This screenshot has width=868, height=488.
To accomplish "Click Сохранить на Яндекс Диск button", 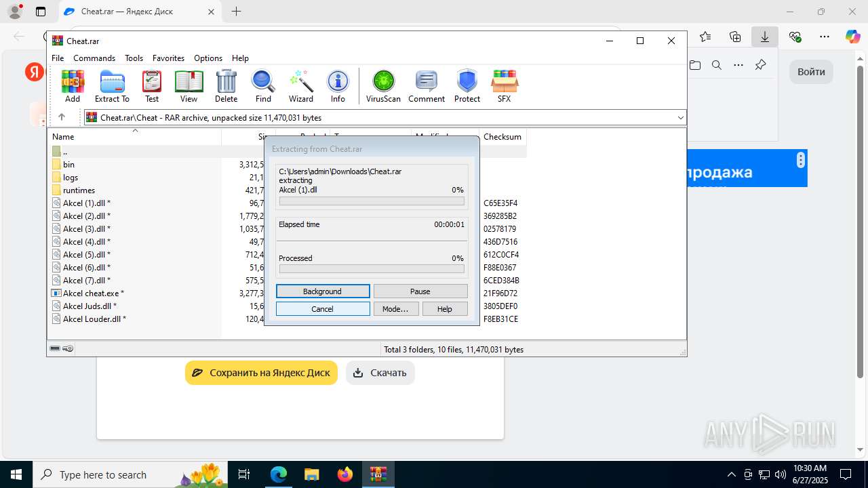I will 261,373.
